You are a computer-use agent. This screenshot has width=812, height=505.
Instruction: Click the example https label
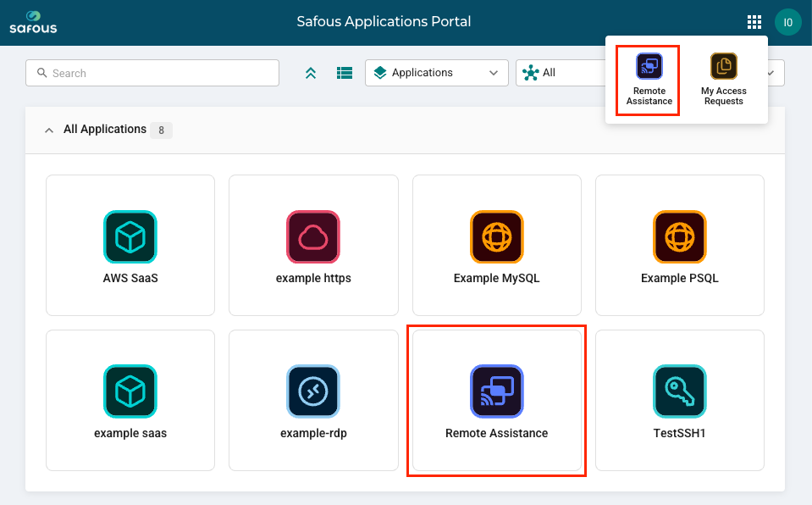tap(313, 279)
